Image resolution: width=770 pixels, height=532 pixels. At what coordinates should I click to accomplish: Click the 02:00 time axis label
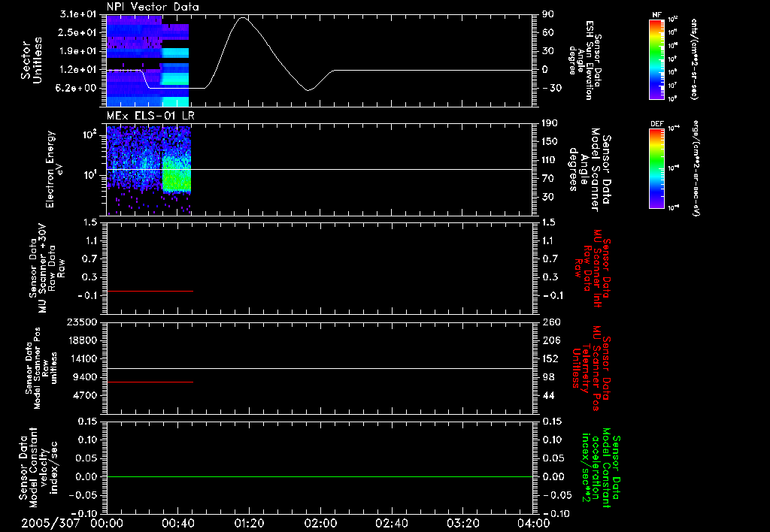click(320, 523)
